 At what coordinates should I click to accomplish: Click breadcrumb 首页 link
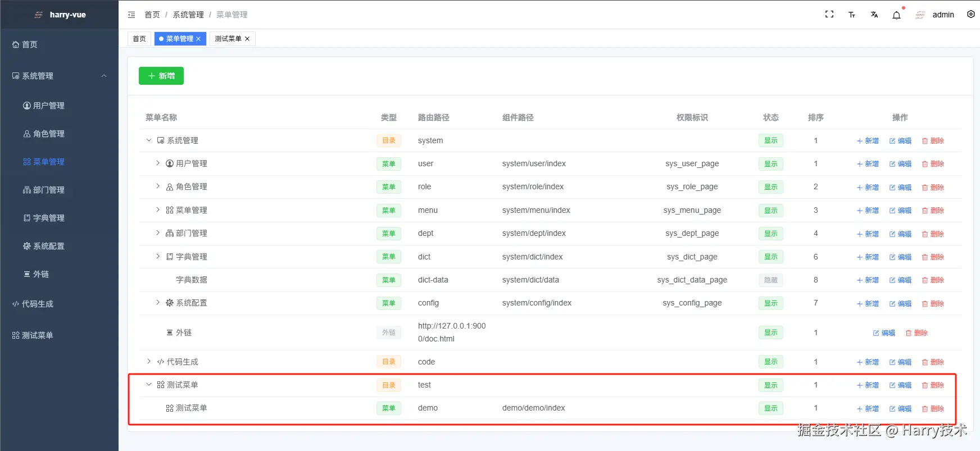coord(152,15)
